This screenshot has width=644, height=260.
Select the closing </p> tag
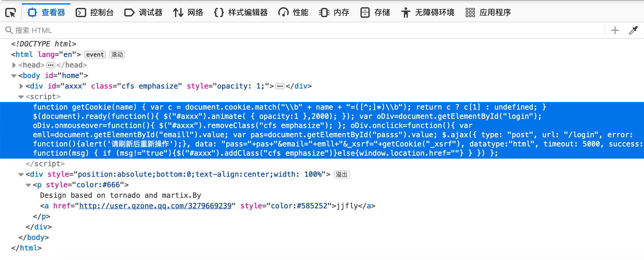tap(41, 217)
